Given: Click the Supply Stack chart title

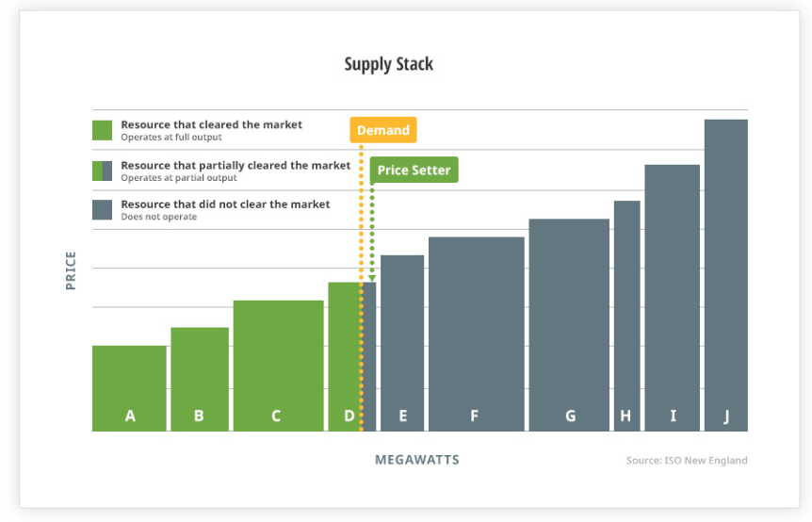Looking at the screenshot, I should point(388,64).
